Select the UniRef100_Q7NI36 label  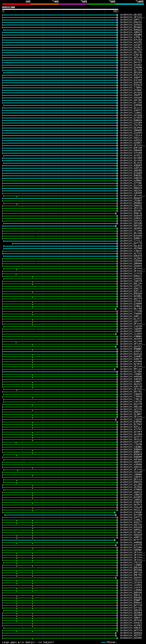coord(131,55)
